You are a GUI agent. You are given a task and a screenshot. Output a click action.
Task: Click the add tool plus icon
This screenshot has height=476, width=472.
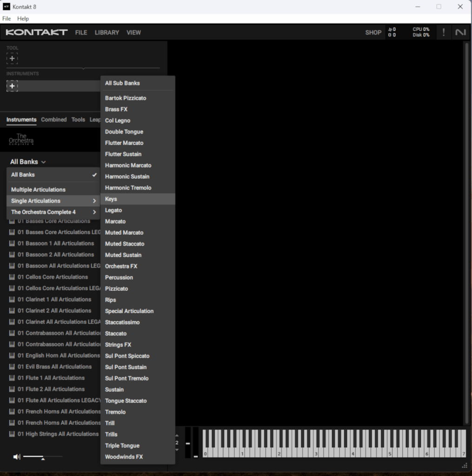point(12,58)
